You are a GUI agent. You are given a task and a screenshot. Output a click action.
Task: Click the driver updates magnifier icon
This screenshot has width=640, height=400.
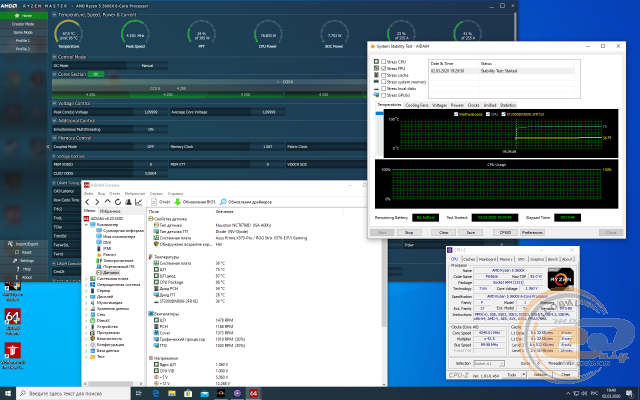tap(223, 202)
